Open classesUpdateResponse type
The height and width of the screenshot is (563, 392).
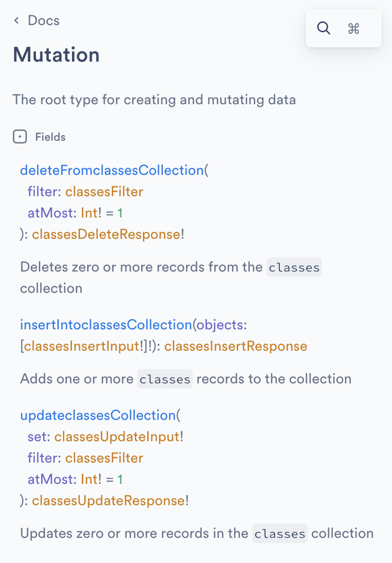108,500
